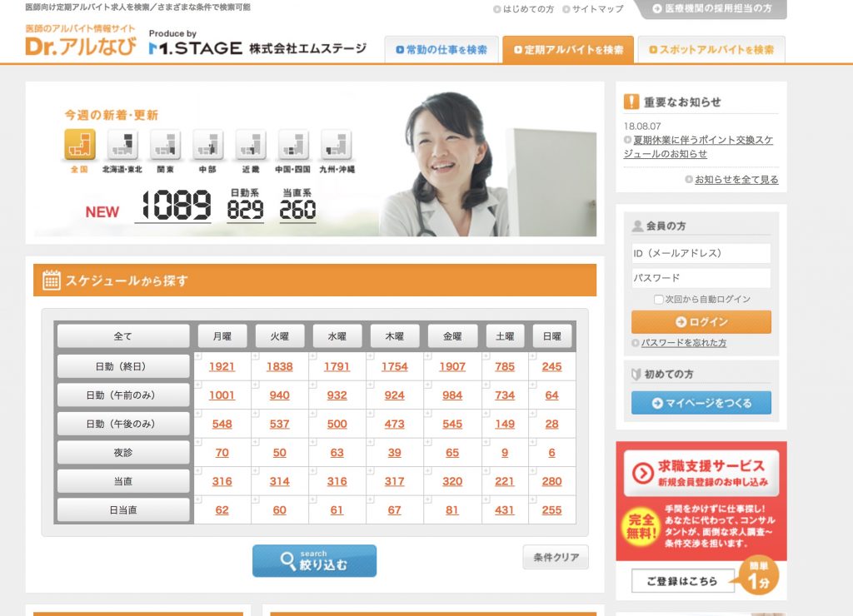
Task: Select the 近畿 region icon
Action: 251,145
